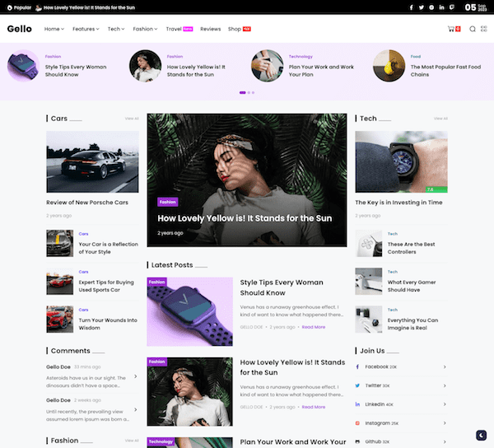Viewport: 494px width, 448px height.
Task: Click LinkedIn icon in top black bar
Action: pyautogui.click(x=441, y=7)
